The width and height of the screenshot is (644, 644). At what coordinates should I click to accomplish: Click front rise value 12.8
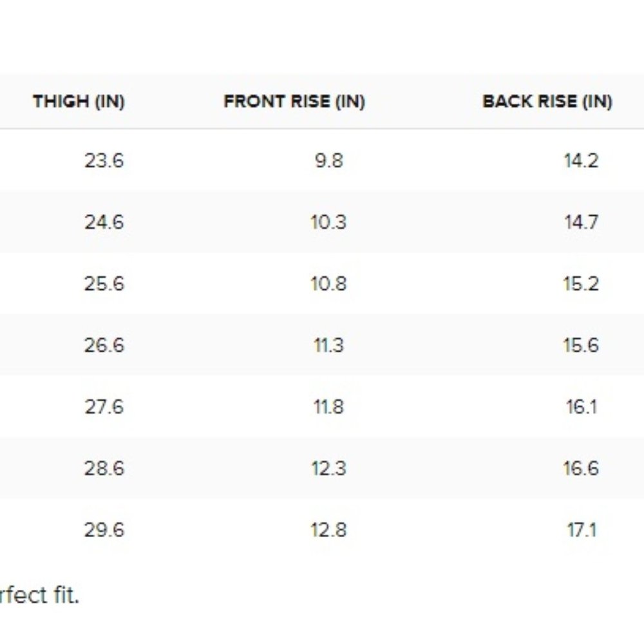[x=328, y=530]
